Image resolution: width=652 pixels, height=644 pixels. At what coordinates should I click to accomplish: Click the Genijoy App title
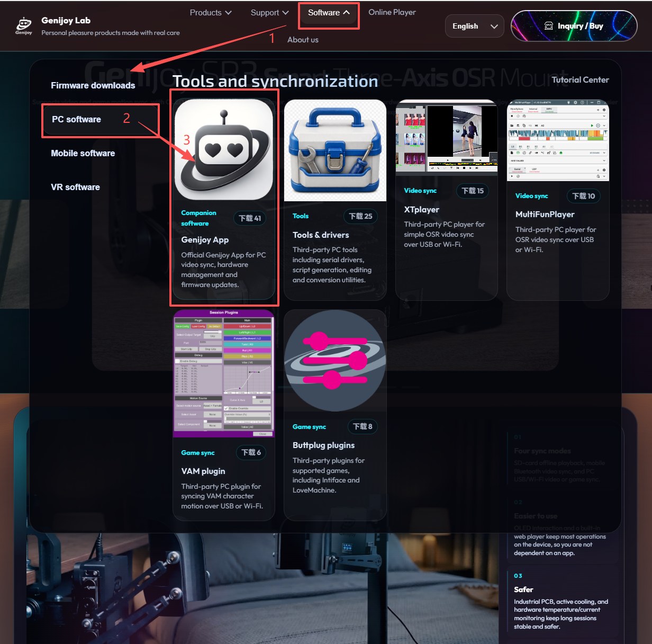click(x=205, y=239)
